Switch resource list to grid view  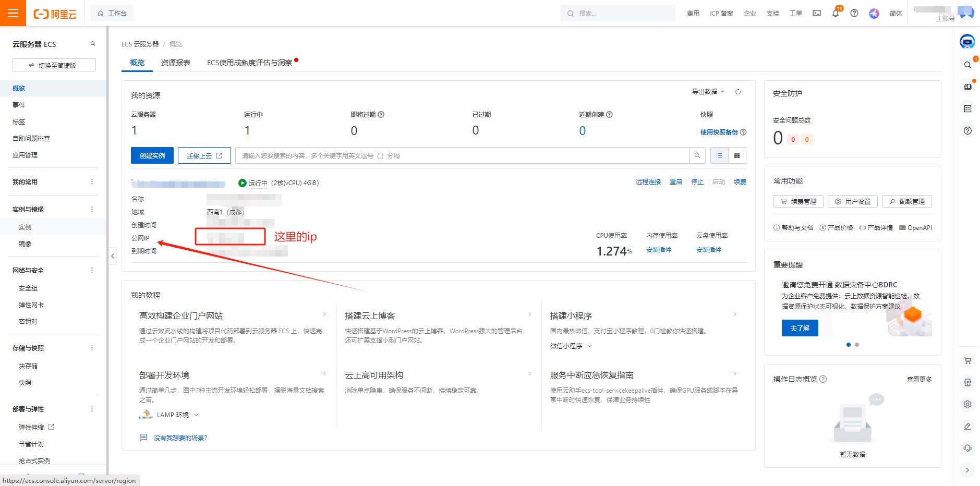click(736, 155)
